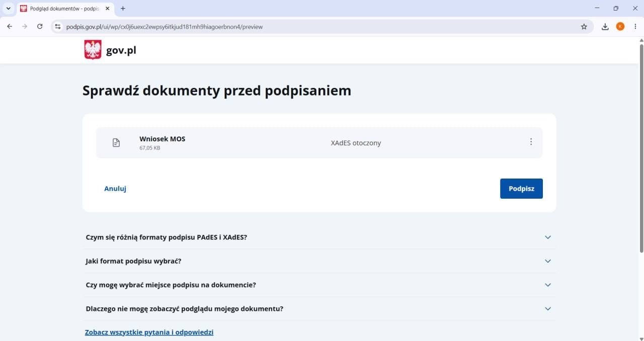Screen dimensions: 644x341
Task: Open the Chrome three-dot menu
Action: [635, 27]
